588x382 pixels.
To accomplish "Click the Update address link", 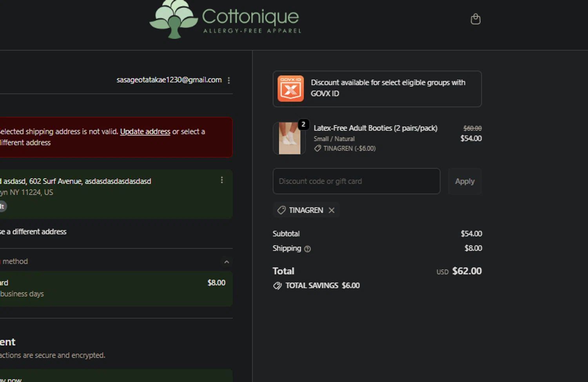I will tap(145, 132).
